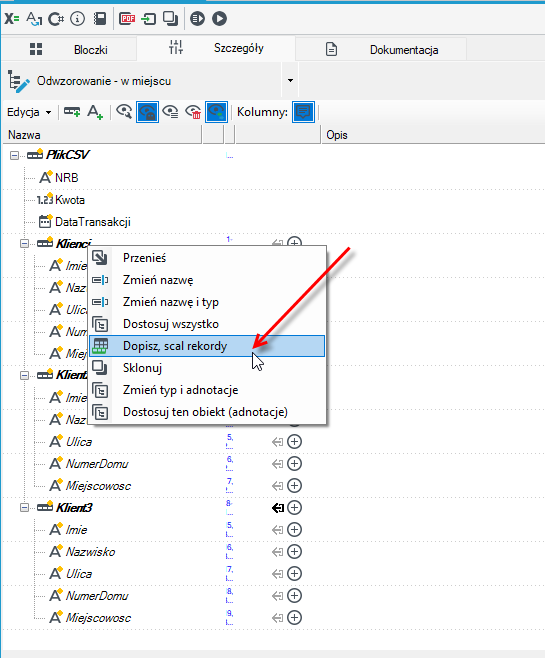This screenshot has height=658, width=545.
Task: Click the Odwzorowanie tree-pencil icon
Action: point(18,81)
